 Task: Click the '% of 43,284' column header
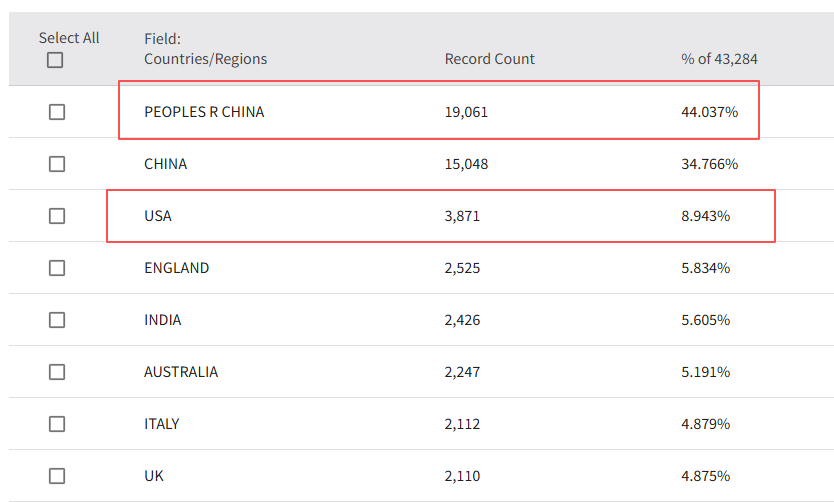(719, 59)
